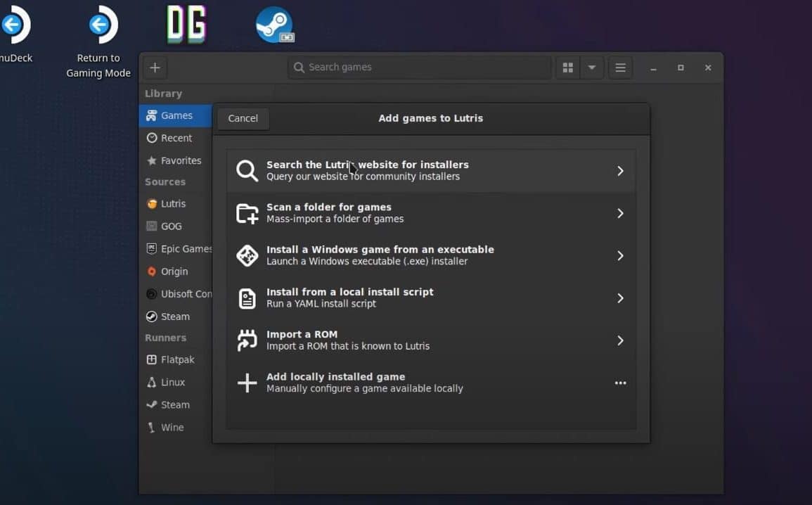Expand chevron for Search the Lutris website row

click(620, 170)
